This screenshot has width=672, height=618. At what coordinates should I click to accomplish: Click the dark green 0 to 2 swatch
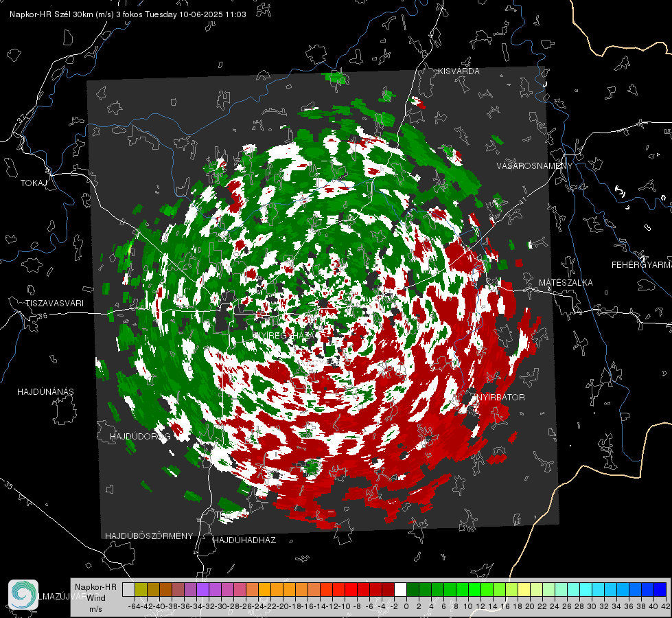click(x=413, y=589)
